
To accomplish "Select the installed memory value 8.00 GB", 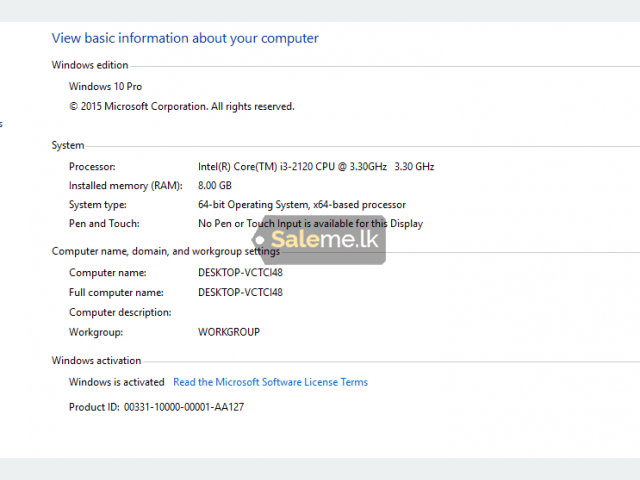I will (x=215, y=186).
